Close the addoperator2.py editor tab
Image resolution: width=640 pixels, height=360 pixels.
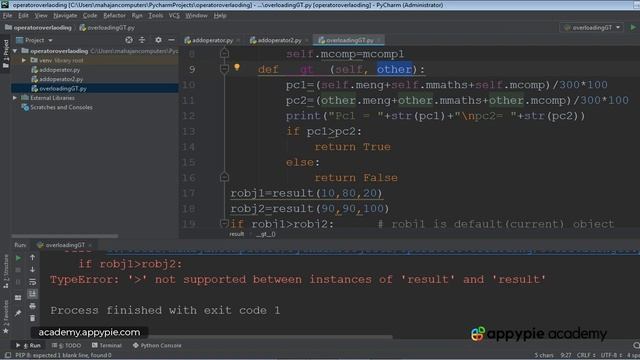click(x=307, y=40)
